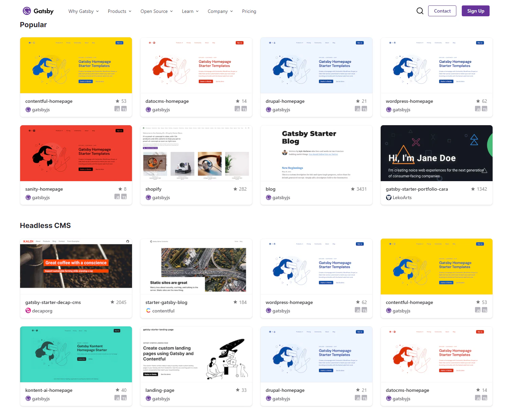The height and width of the screenshot is (420, 511).
Task: Open the decaporg author link
Action: (x=42, y=311)
